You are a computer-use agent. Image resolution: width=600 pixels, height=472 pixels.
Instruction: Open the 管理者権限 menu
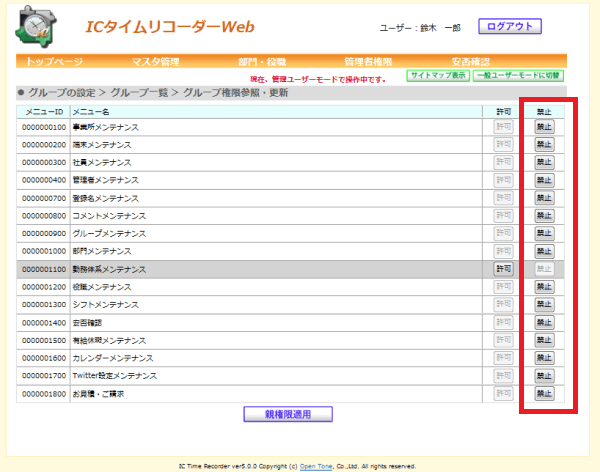coord(368,62)
